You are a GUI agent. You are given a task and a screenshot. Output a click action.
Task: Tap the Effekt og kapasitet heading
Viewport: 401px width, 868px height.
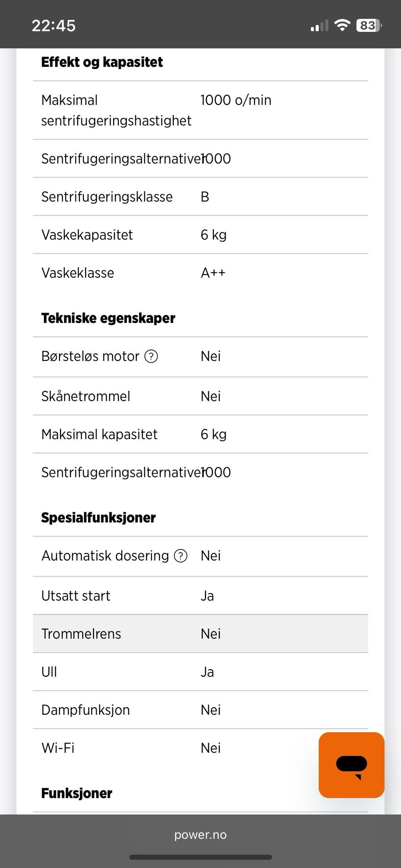tap(102, 62)
